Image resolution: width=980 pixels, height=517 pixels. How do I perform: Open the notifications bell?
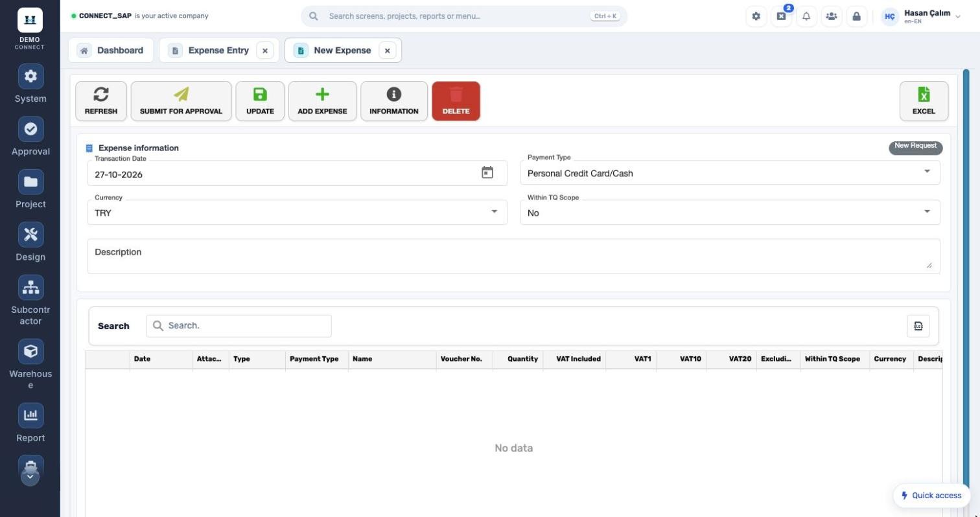(x=806, y=16)
